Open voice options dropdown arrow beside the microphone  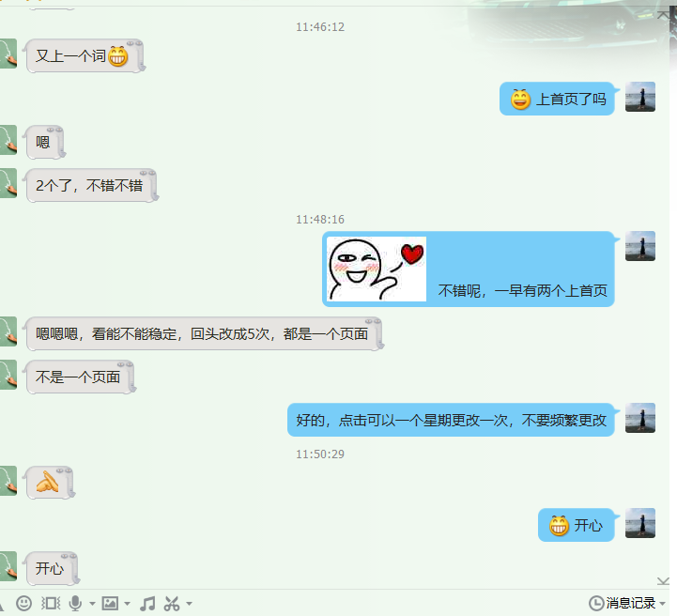pos(92,603)
